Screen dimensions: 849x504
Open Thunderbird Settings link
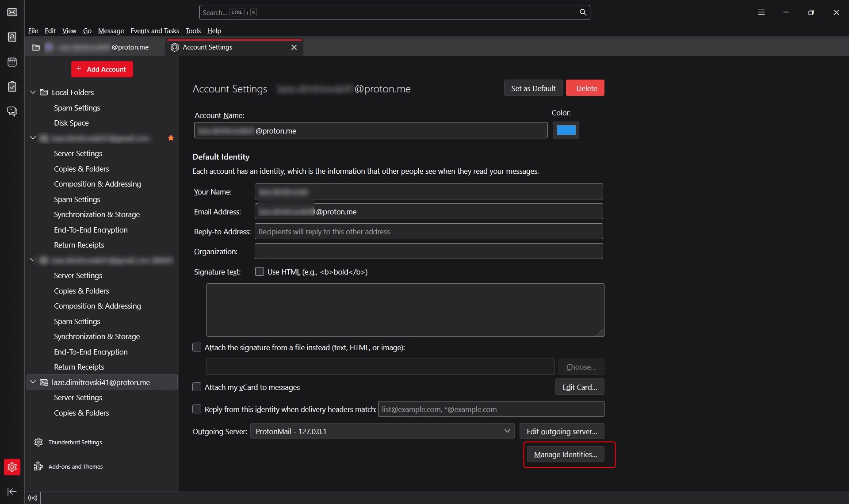[x=75, y=442]
